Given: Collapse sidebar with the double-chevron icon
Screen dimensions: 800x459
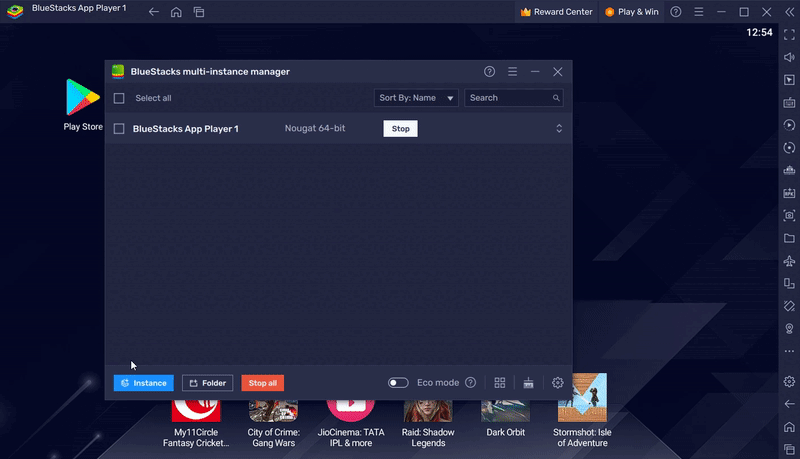Looking at the screenshot, I should coord(789,12).
